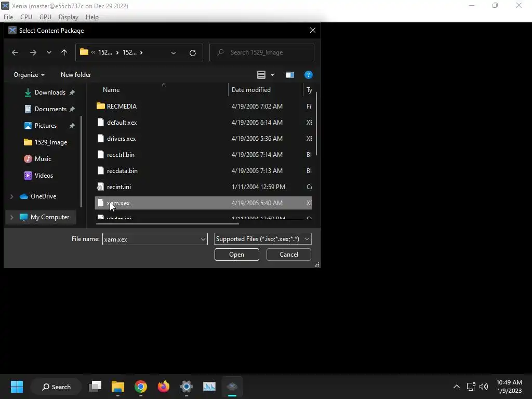The image size is (532, 399).
Task: Expand the My Computer tree node
Action: pyautogui.click(x=11, y=217)
